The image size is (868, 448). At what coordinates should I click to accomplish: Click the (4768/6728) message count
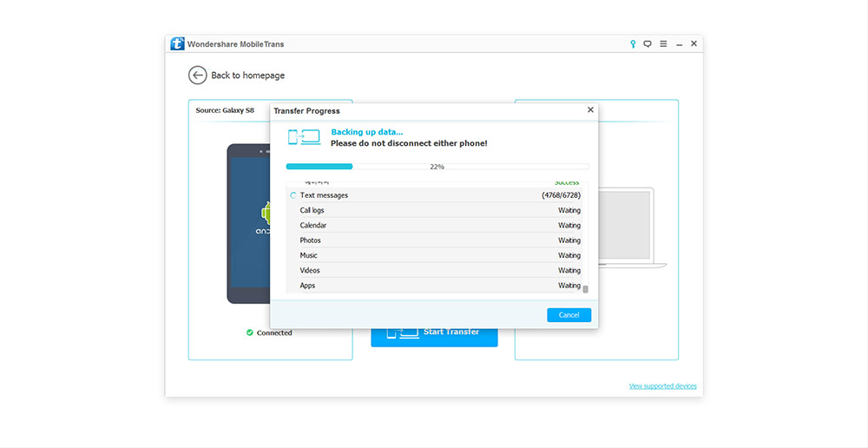pos(562,195)
